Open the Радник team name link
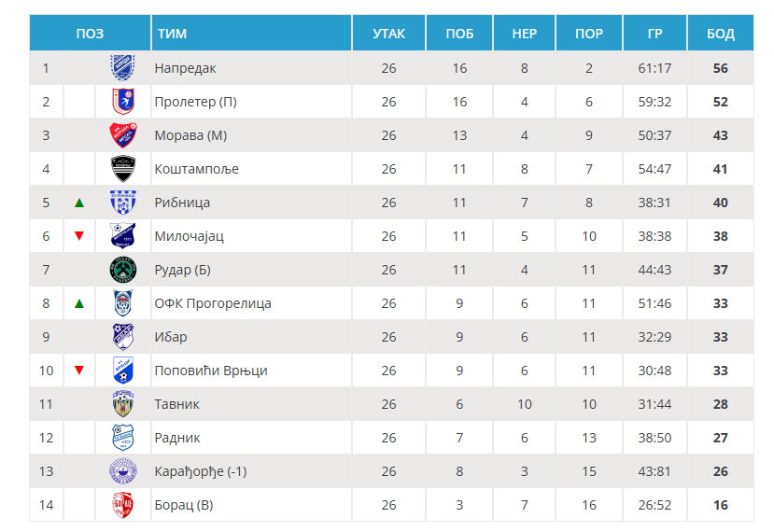The image size is (774, 532). pos(177,437)
